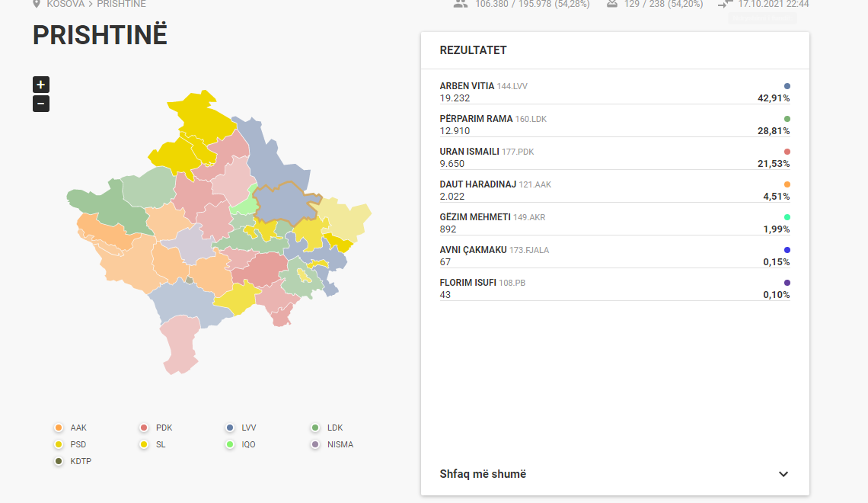Click the purple party dot for Florim Isufi

787,283
